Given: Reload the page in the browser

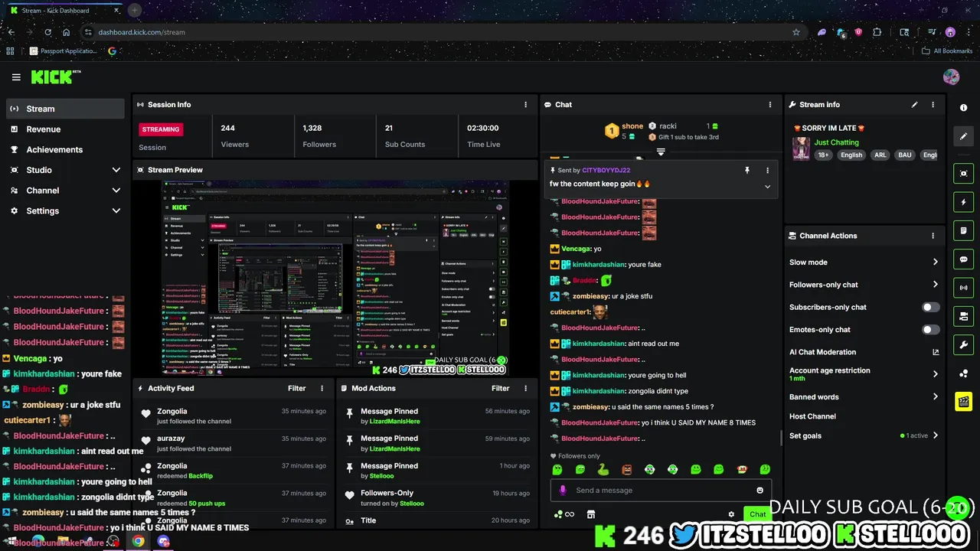Looking at the screenshot, I should [x=47, y=32].
